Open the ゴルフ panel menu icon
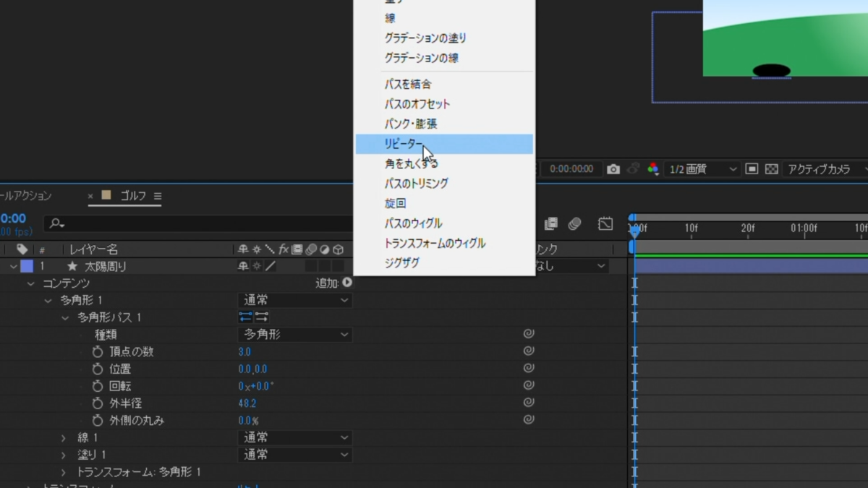 point(158,196)
